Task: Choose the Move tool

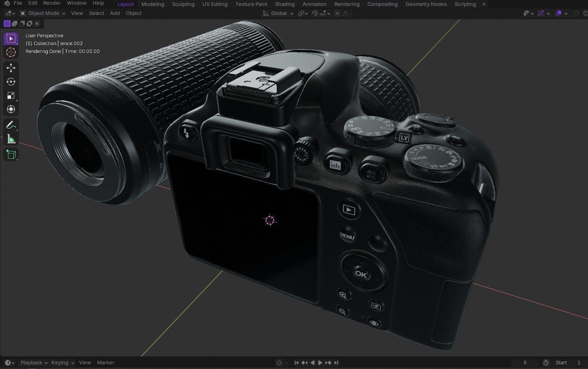Action: tap(11, 68)
